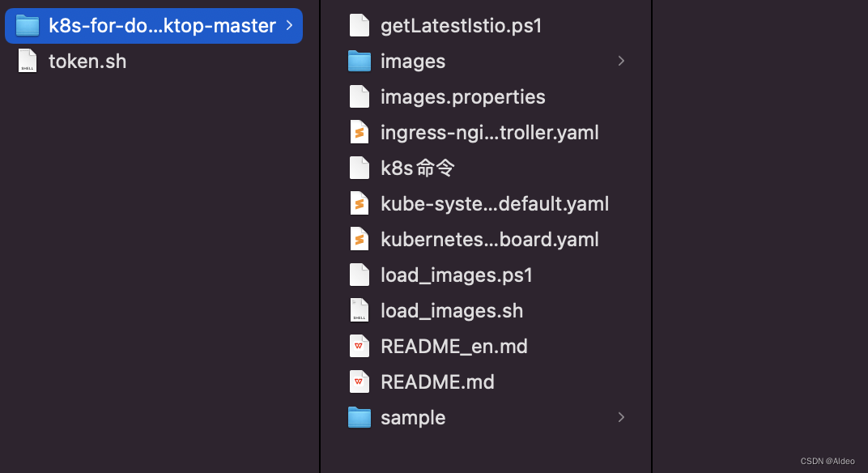Select the file name k8s命令
Viewport: 868px width, 473px height.
pyautogui.click(x=418, y=168)
